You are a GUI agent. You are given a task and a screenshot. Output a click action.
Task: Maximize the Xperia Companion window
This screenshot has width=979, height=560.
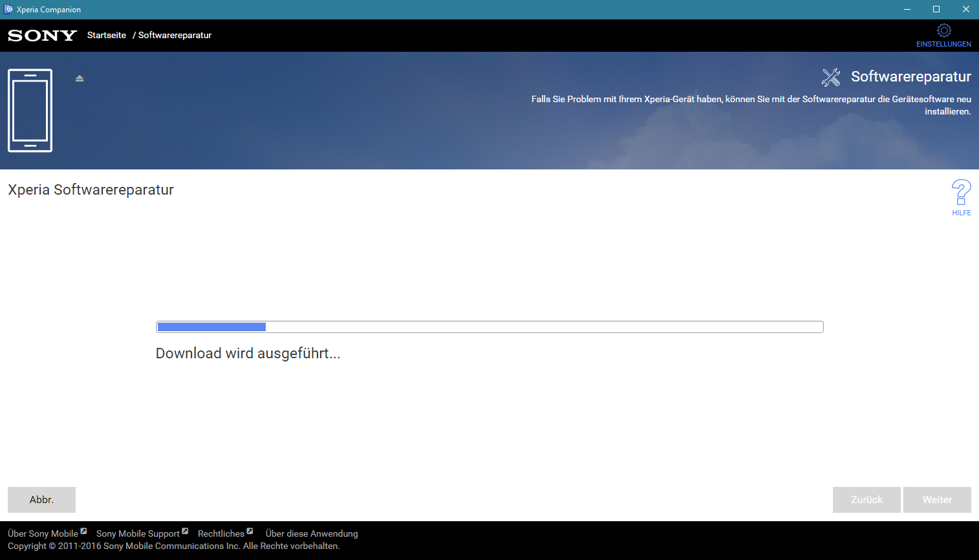[936, 9]
